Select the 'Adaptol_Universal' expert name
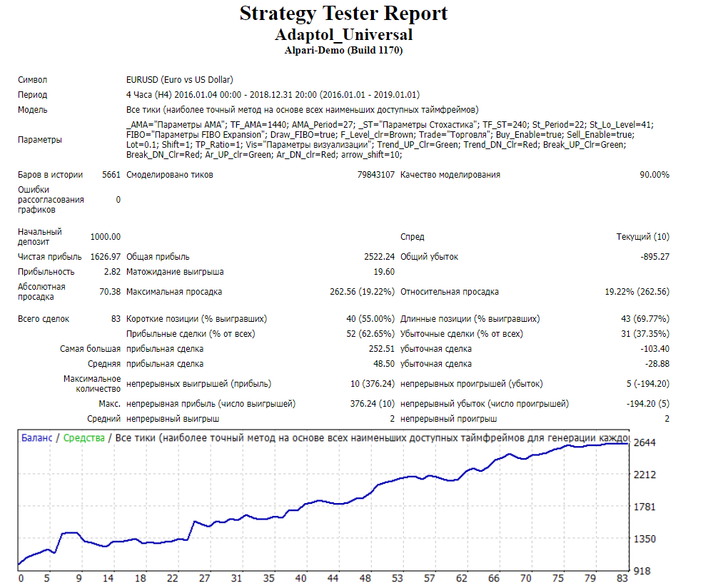This screenshot has height=588, width=703. tap(343, 34)
